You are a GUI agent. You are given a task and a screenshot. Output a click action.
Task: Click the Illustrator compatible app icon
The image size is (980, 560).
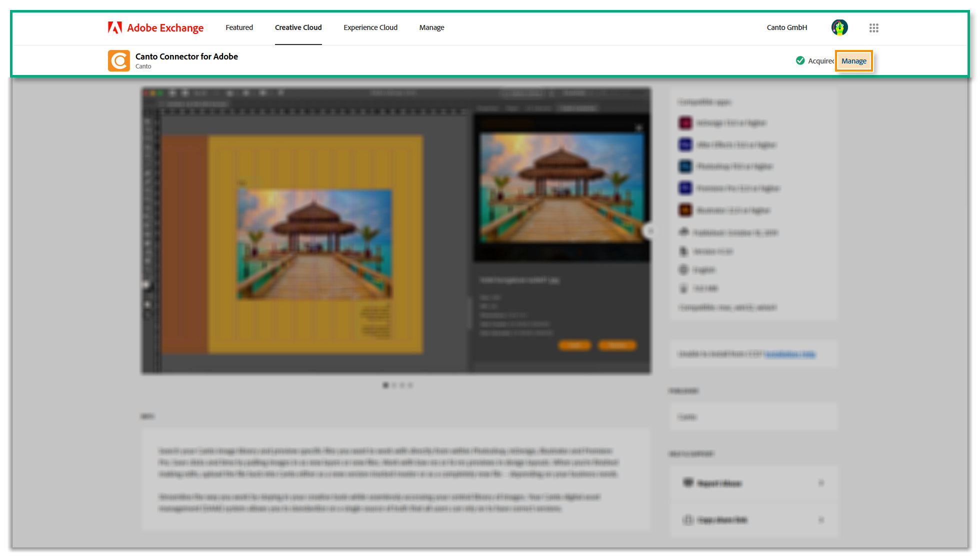[x=685, y=210]
